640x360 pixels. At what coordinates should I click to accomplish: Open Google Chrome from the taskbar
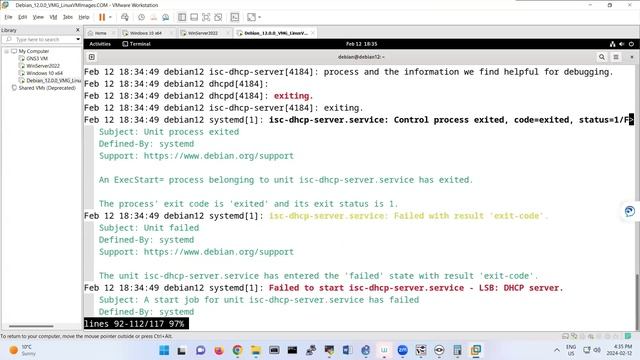point(238,350)
